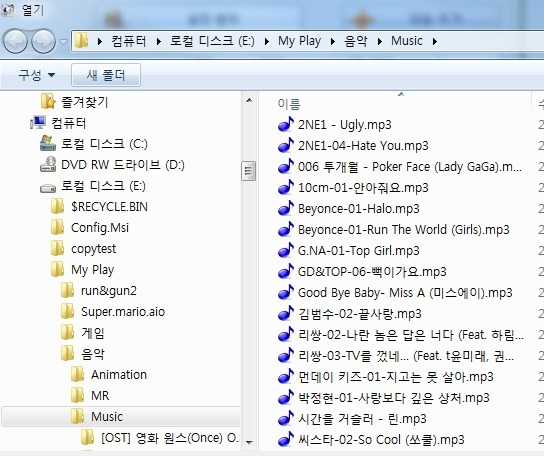Click the DVD RW 드라이브 (D:) drive icon
Screen dimensions: 544x456
[x=48, y=164]
